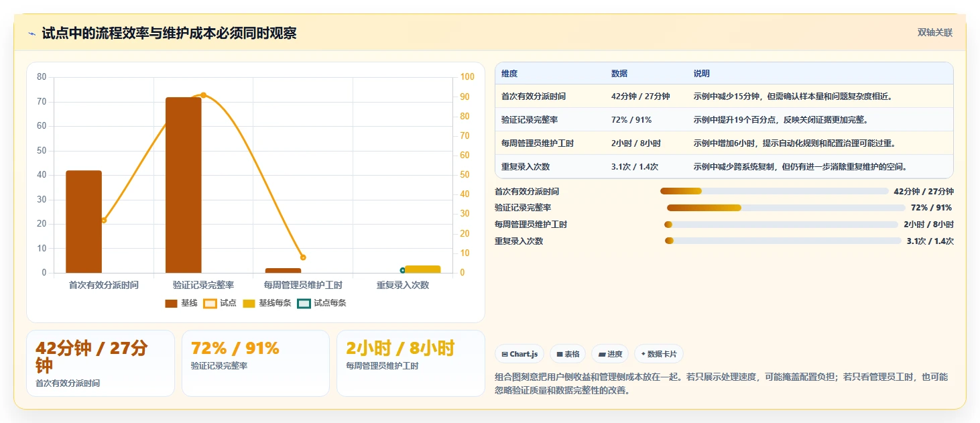Click the 42分钟 / 27分钟 table cell

(x=641, y=97)
